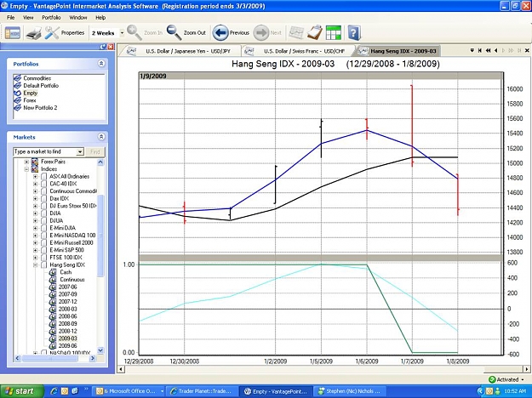Image resolution: width=532 pixels, height=398 pixels.
Task: Check the DJUA checkbox
Action: [43, 221]
